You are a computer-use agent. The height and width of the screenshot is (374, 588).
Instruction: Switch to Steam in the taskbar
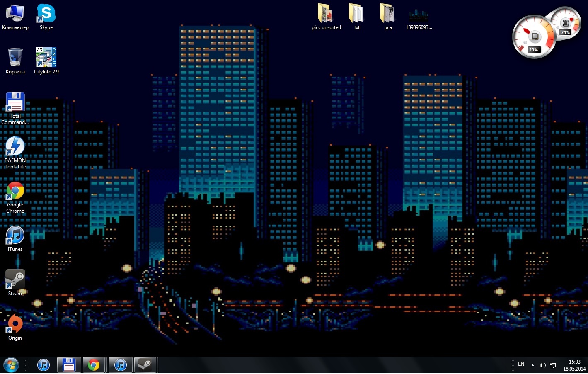145,365
